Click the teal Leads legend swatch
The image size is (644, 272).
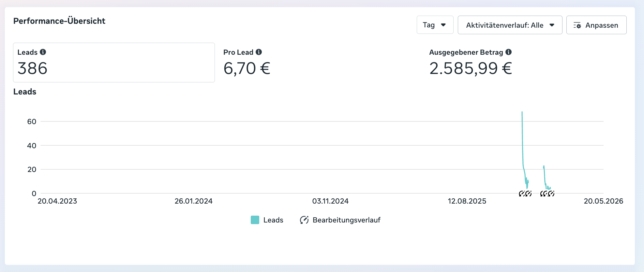[255, 220]
